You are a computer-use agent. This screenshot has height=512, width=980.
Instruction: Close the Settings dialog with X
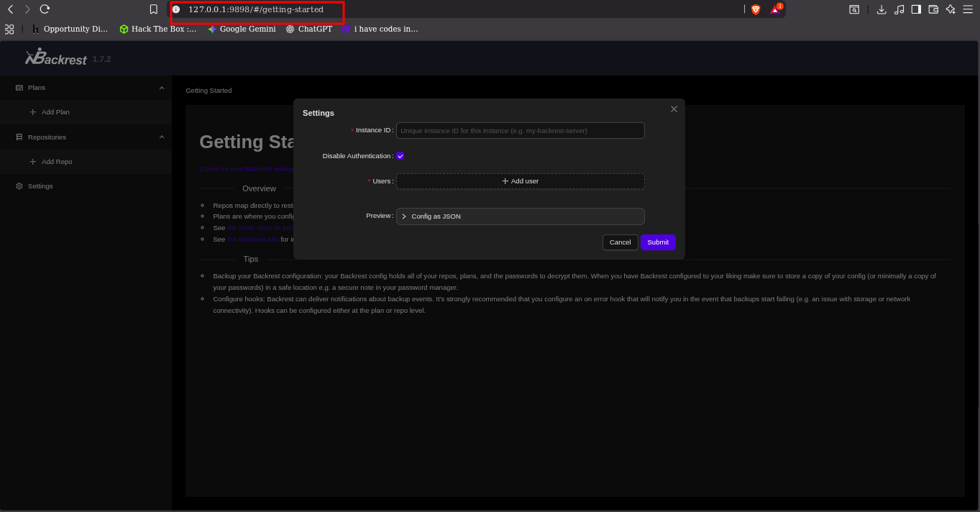(x=674, y=109)
